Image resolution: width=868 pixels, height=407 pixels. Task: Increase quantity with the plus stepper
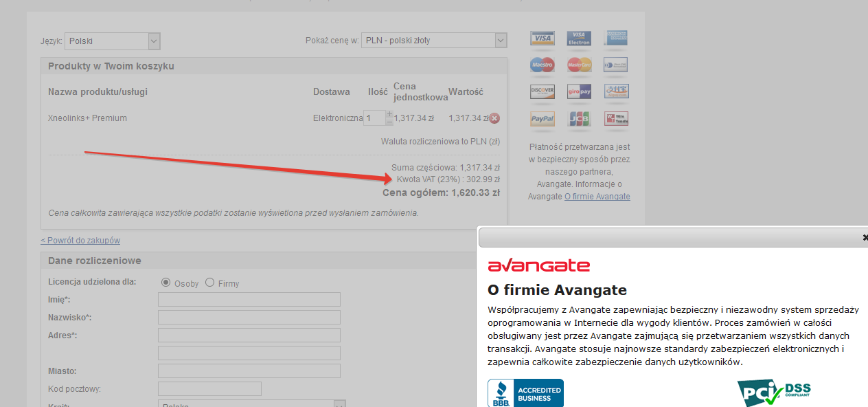pyautogui.click(x=389, y=113)
